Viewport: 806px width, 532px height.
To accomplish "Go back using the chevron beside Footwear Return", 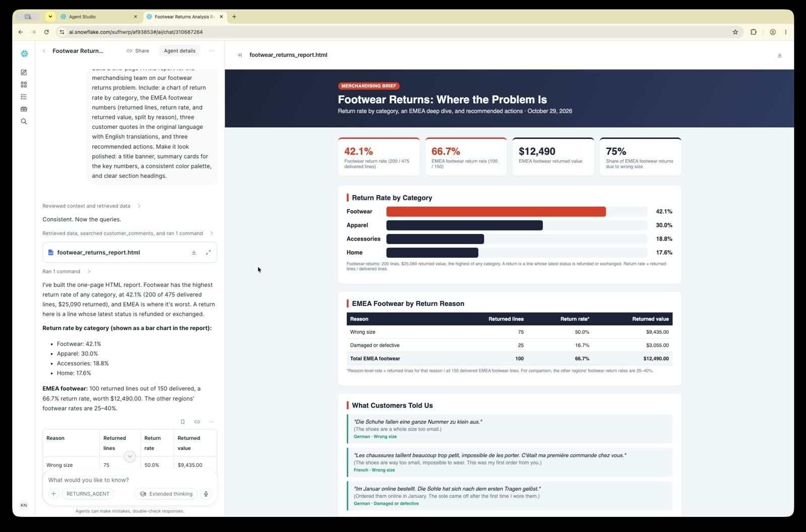I will (44, 51).
